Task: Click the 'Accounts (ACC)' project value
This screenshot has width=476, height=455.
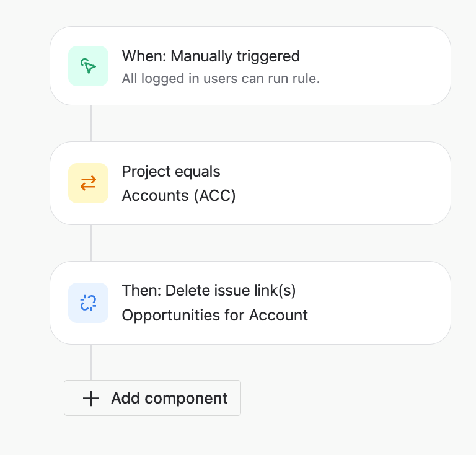Action: tap(178, 195)
